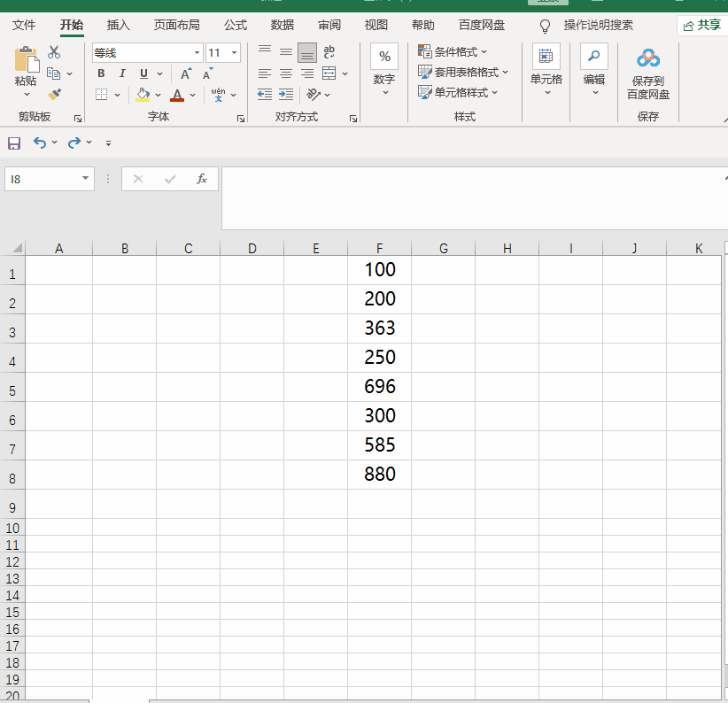Open clipboard pane dialog launcher
The width and height of the screenshot is (728, 703).
(78, 119)
